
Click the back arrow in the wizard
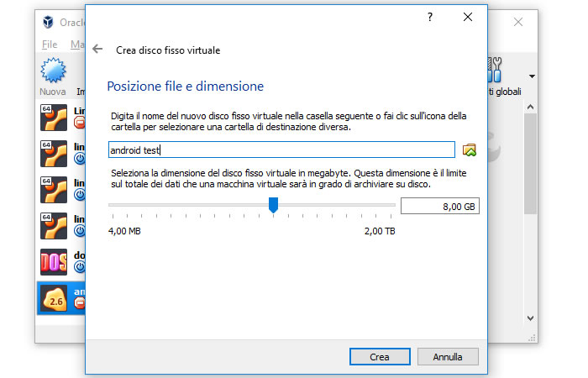pos(97,49)
